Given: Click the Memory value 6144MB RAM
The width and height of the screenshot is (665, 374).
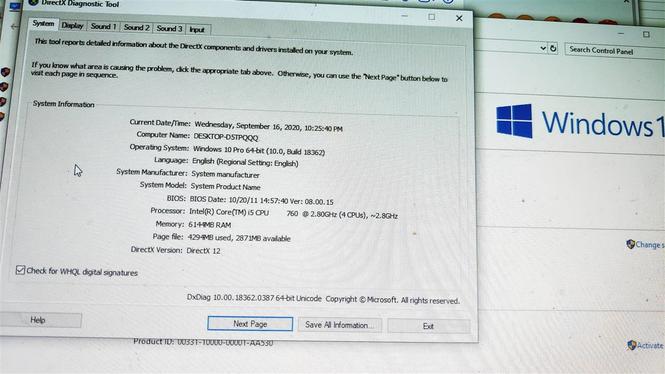Looking at the screenshot, I should click(210, 225).
